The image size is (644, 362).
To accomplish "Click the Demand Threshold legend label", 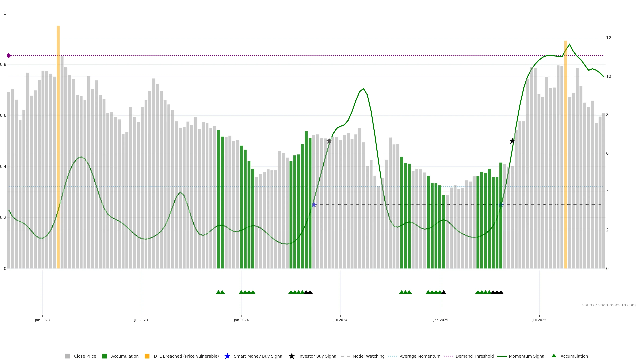I will point(474,356).
